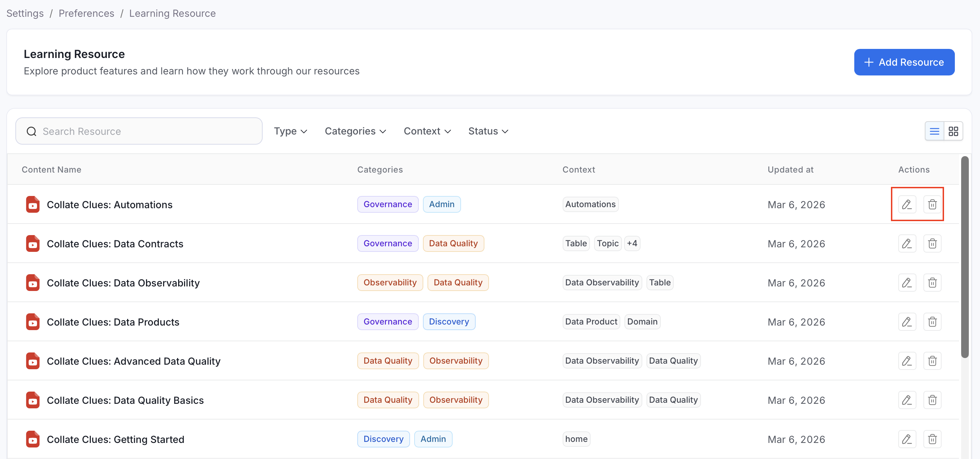Edit the Collate Clues: Getting Started resource
Viewport: 980px width, 459px height.
tap(907, 439)
